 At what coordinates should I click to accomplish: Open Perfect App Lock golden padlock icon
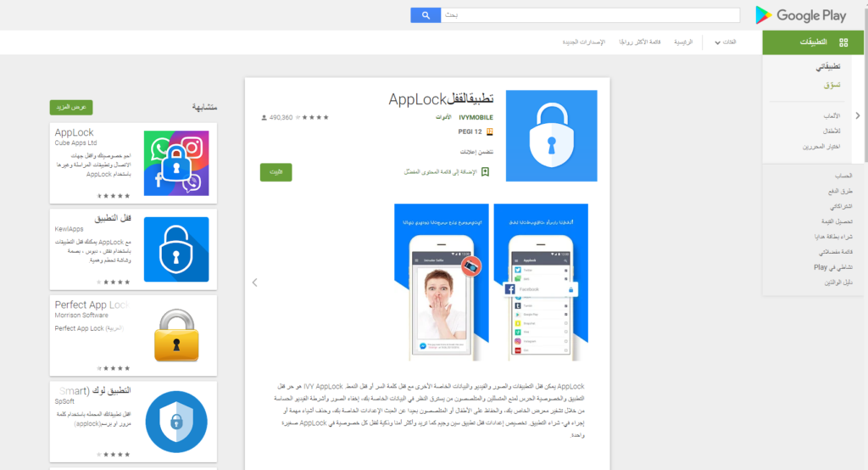[176, 335]
